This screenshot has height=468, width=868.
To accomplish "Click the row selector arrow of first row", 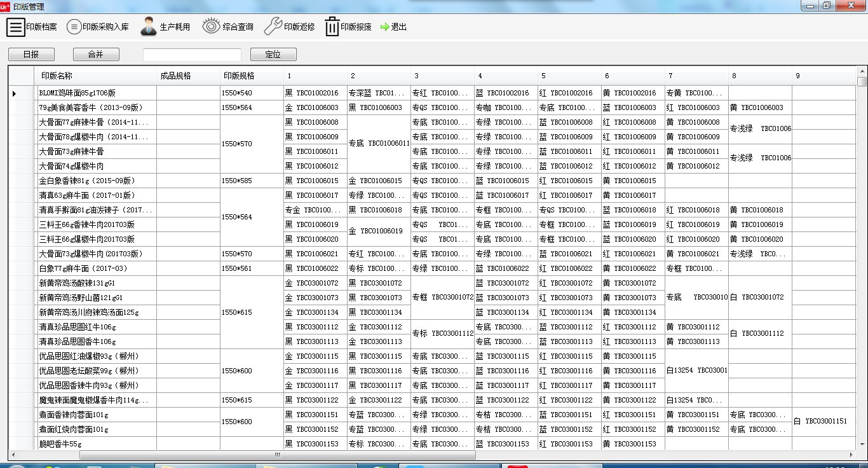I will point(15,93).
